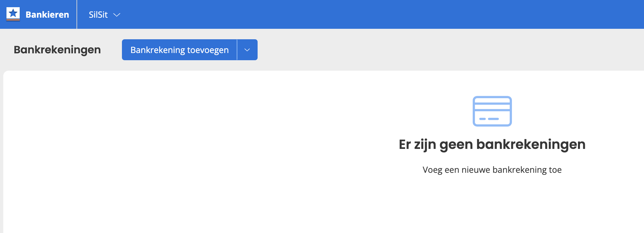Click the "Er zijn geen bankrekeningen" heading
644x233 pixels.
pos(492,144)
